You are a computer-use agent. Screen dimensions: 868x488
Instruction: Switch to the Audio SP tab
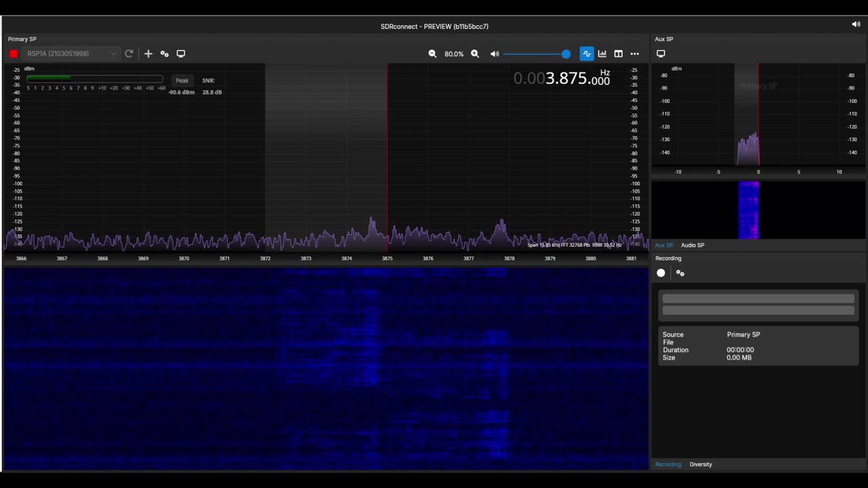692,245
